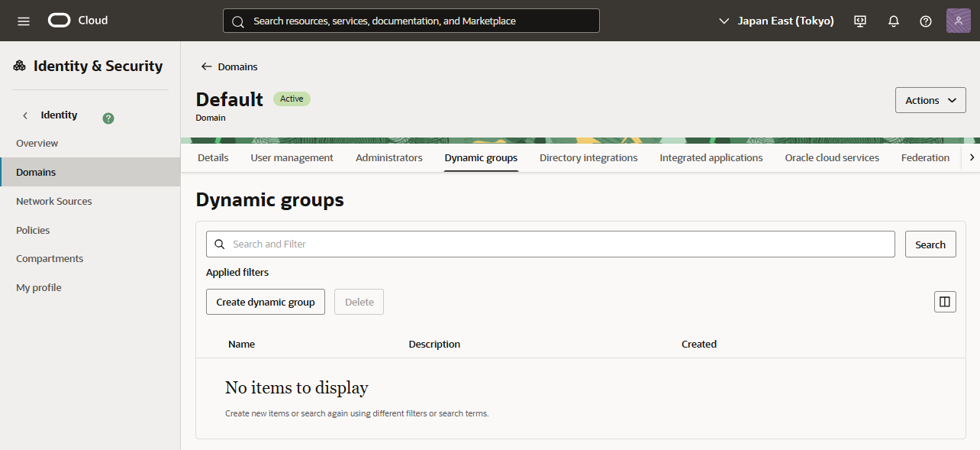Open the help question mark menu

point(926,21)
